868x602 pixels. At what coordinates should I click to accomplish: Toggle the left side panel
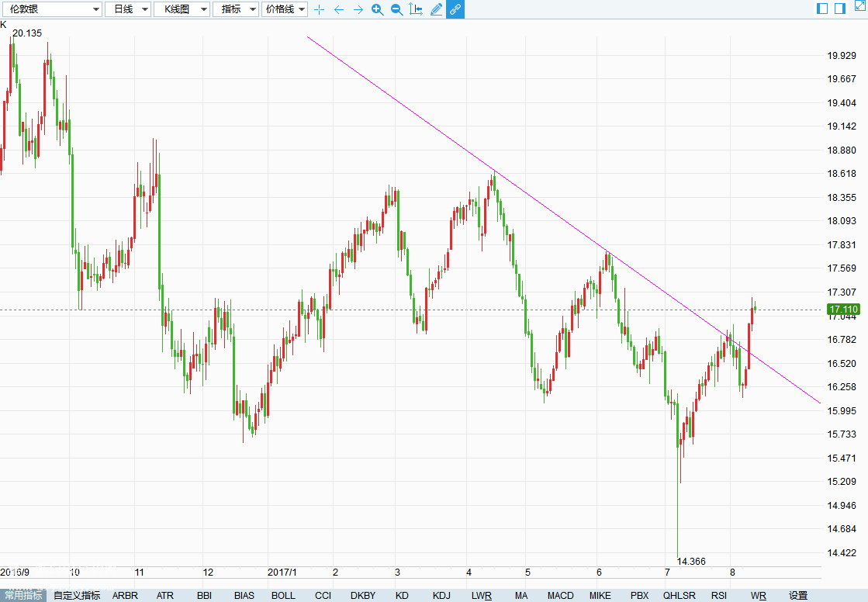click(822, 9)
